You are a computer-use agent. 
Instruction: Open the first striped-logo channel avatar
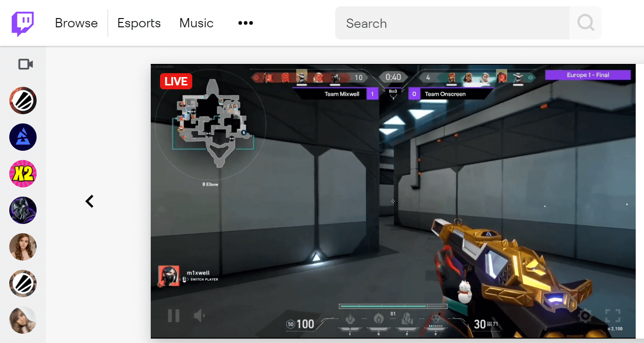[23, 101]
